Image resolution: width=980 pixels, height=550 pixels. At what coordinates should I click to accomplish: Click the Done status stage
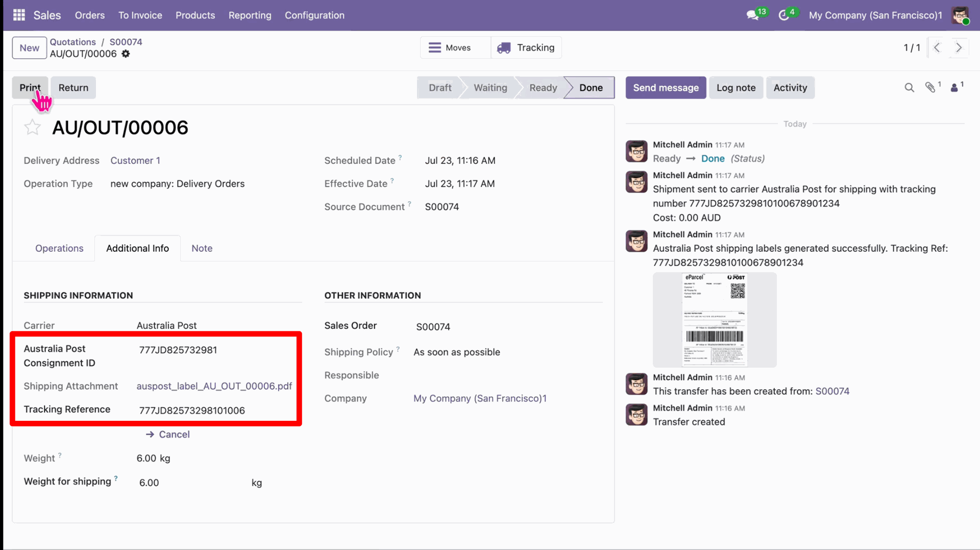click(x=591, y=88)
